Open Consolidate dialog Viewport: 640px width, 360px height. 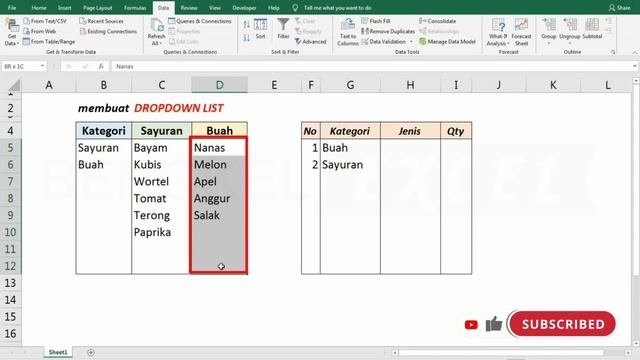(x=438, y=21)
